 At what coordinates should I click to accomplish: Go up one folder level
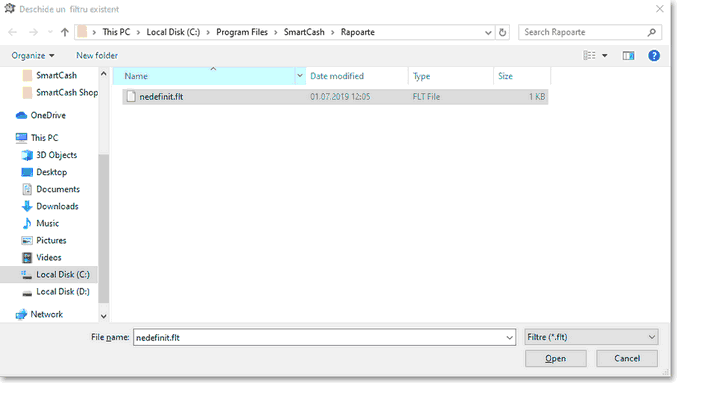(x=65, y=32)
